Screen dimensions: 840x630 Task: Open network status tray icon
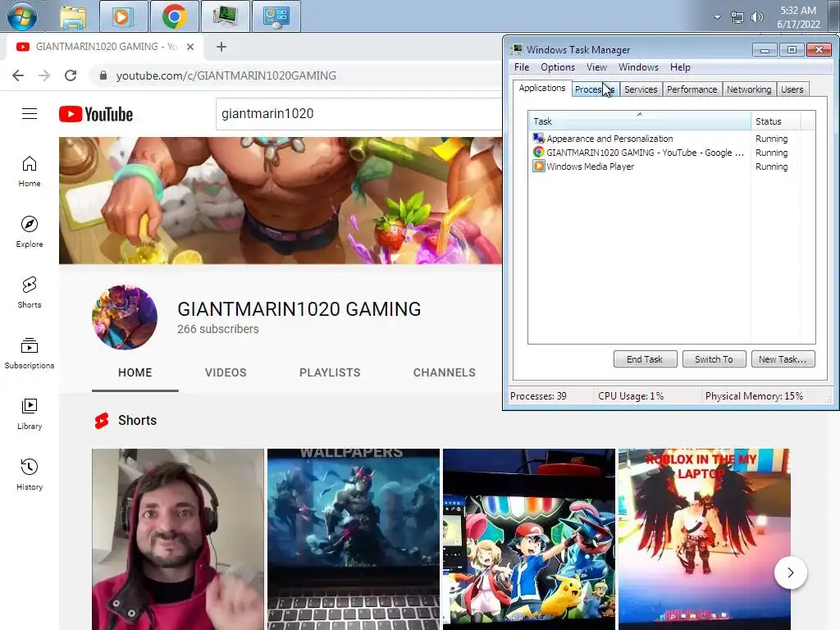(x=737, y=17)
